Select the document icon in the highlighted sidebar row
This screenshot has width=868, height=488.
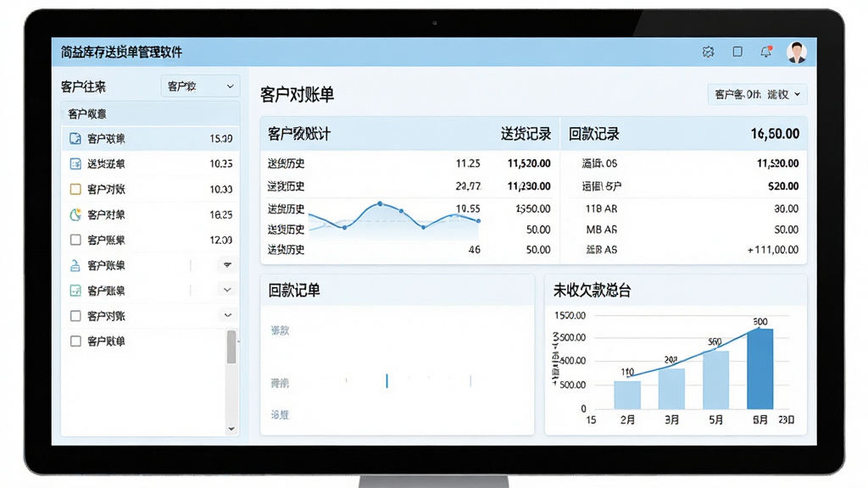(x=75, y=138)
